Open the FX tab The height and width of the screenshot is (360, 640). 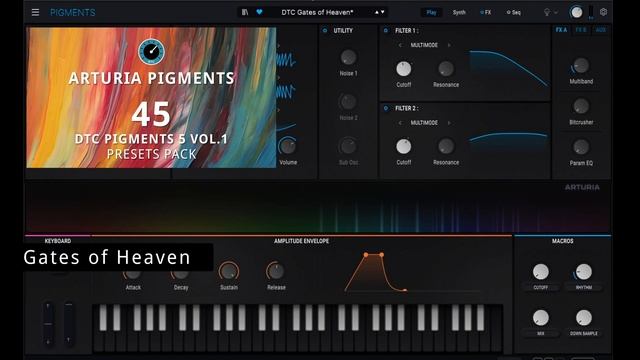(486, 12)
